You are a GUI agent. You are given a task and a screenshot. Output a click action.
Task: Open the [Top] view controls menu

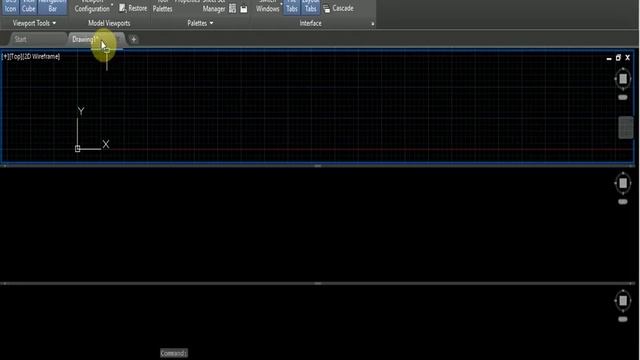click(16, 56)
